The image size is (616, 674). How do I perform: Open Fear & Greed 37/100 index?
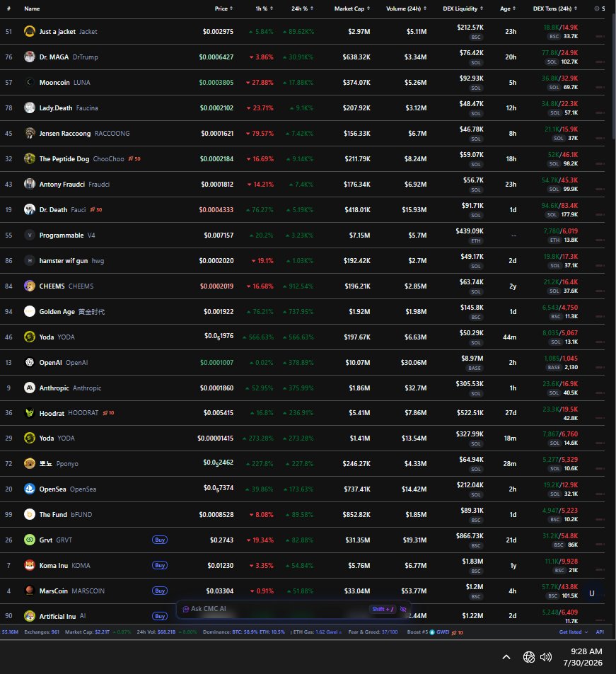373,632
